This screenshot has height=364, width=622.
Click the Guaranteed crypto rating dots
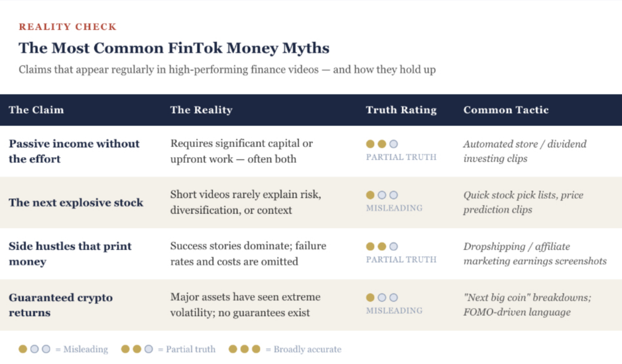[382, 297]
